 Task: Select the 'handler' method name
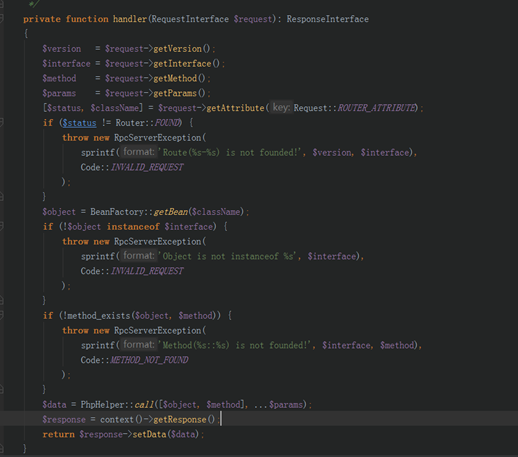click(x=130, y=19)
